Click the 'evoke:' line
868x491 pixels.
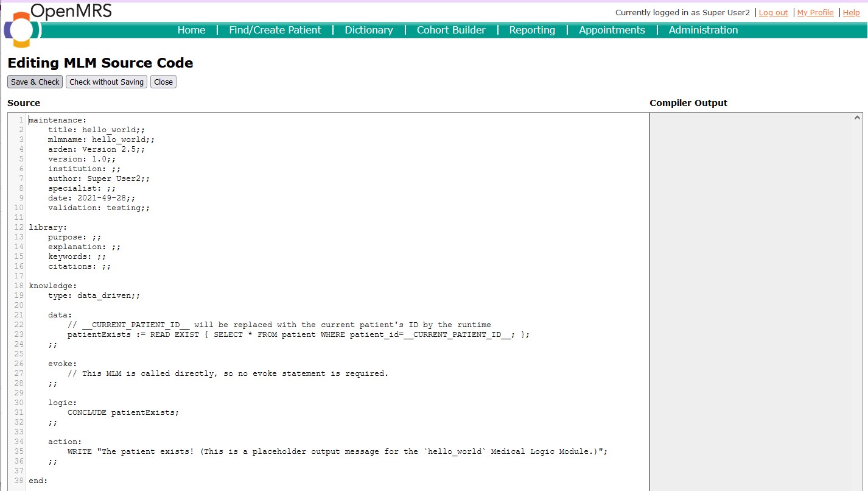point(63,364)
